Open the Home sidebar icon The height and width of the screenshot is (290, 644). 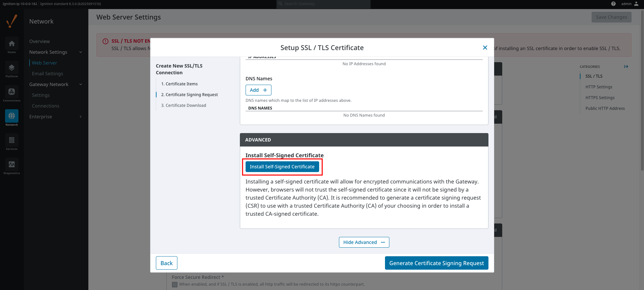coord(12,44)
